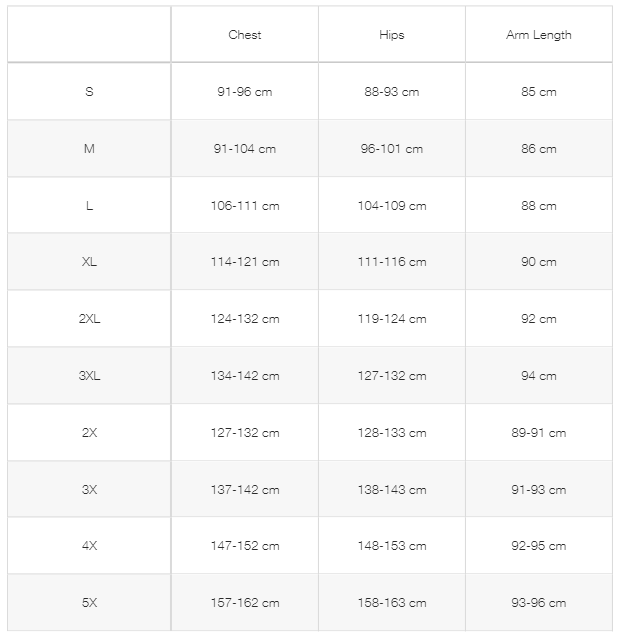
Task: Select the S size row label
Action: point(89,92)
